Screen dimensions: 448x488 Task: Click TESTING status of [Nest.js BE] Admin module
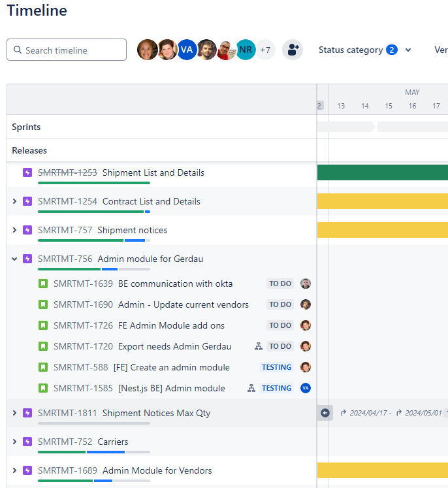(277, 388)
